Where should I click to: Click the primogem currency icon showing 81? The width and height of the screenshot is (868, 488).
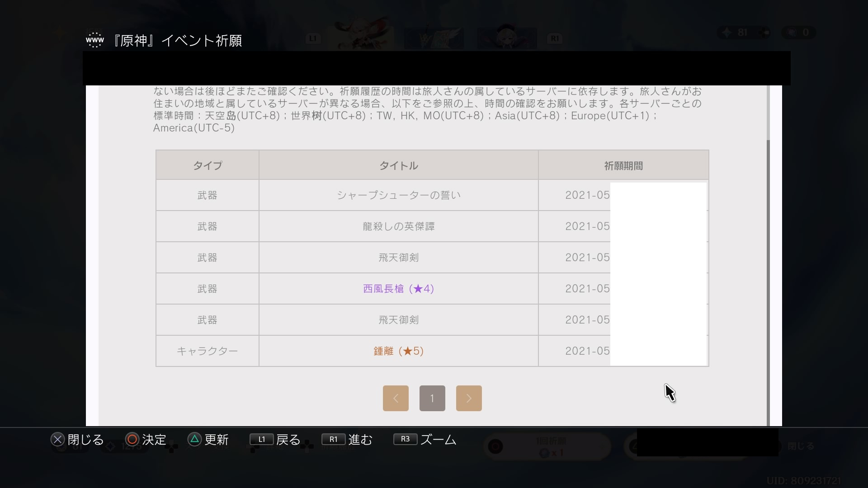(727, 33)
